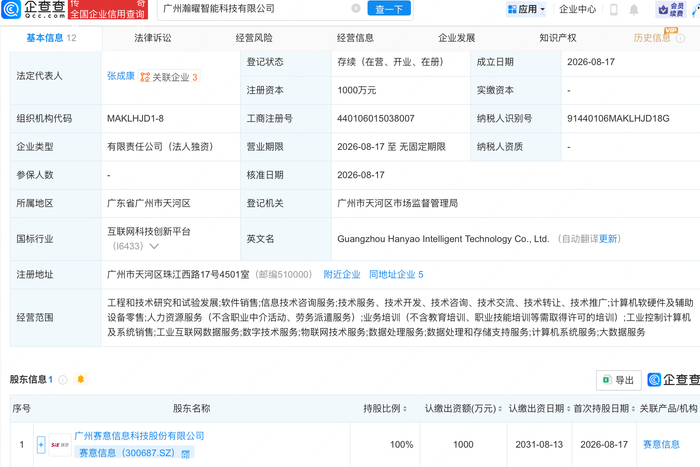Image resolution: width=700 pixels, height=467 pixels.
Task: Click status 存续（在营、开业、在册）
Action: coord(392,62)
